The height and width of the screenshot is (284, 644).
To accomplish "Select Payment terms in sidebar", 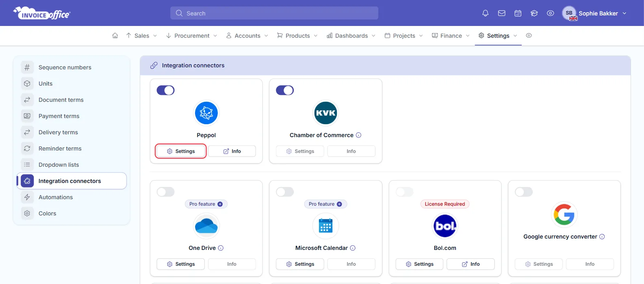I will click(x=72, y=116).
